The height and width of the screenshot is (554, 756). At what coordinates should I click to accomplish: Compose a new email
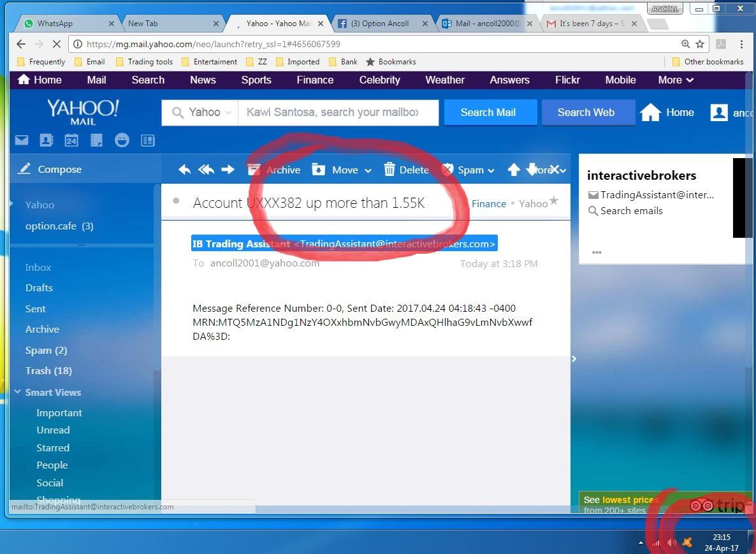[50, 169]
